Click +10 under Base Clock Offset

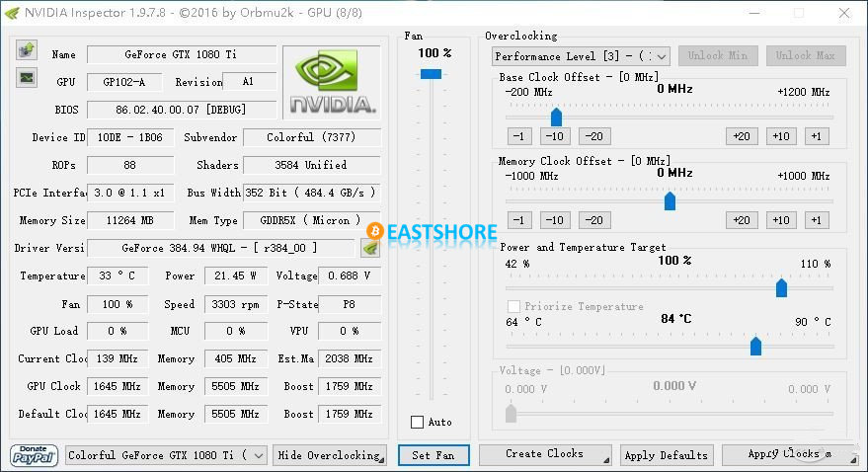[781, 136]
